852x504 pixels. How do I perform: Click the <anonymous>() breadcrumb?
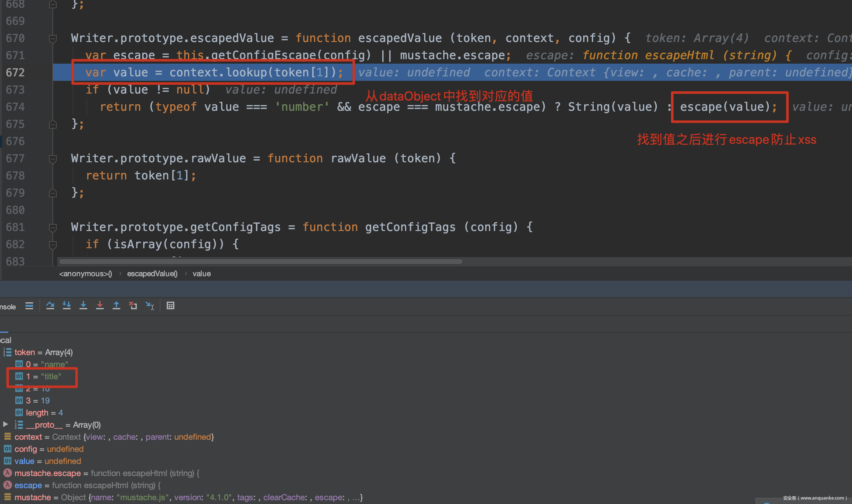[x=85, y=274]
